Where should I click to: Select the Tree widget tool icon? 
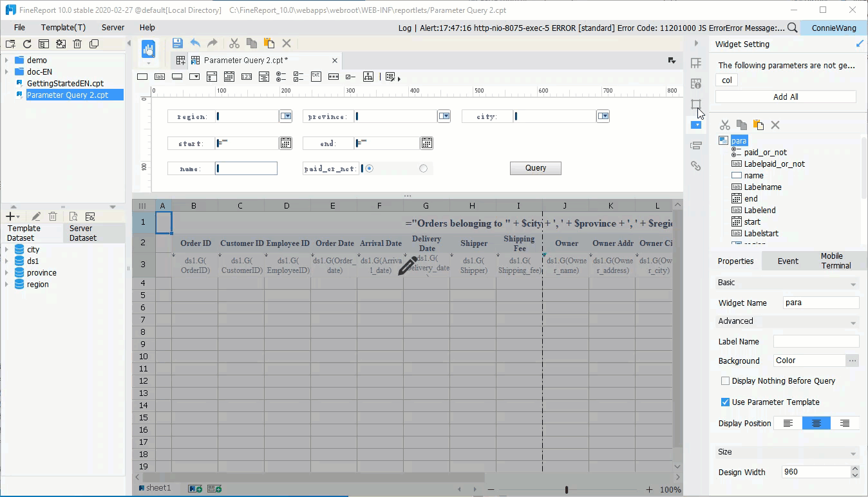[368, 77]
